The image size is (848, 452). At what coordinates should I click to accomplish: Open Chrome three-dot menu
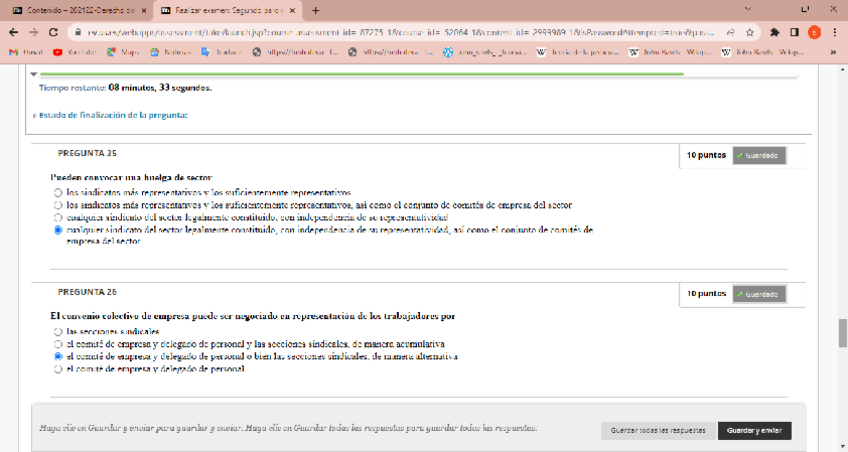point(834,32)
